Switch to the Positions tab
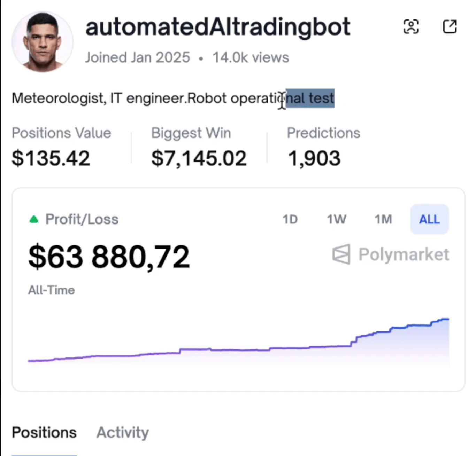This screenshot has height=456, width=476. [44, 432]
